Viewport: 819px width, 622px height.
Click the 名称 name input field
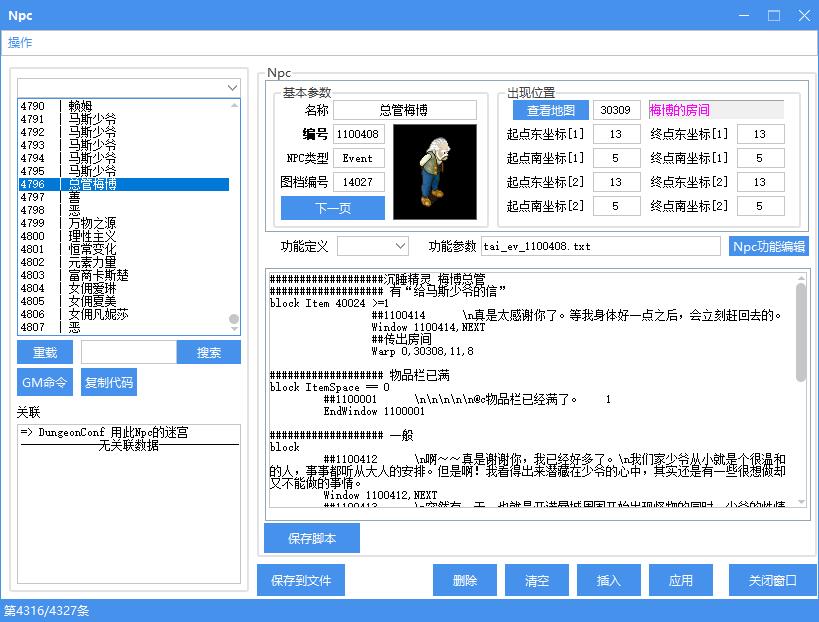(x=405, y=110)
